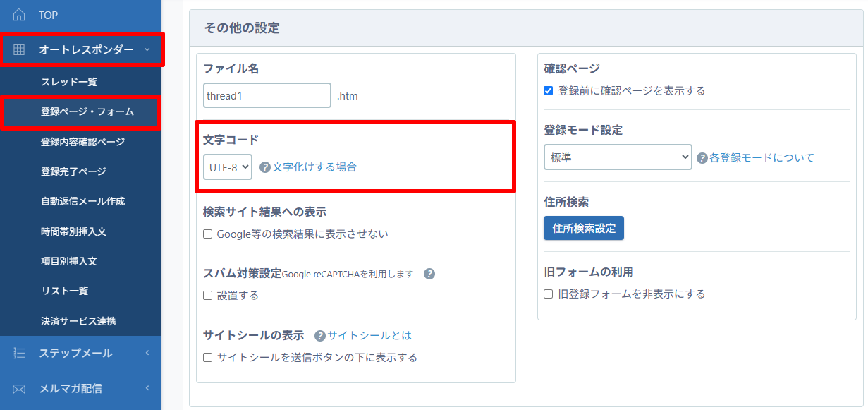Expand the ステップメール menu chevron
Screen dimensions: 868x410
(147, 353)
